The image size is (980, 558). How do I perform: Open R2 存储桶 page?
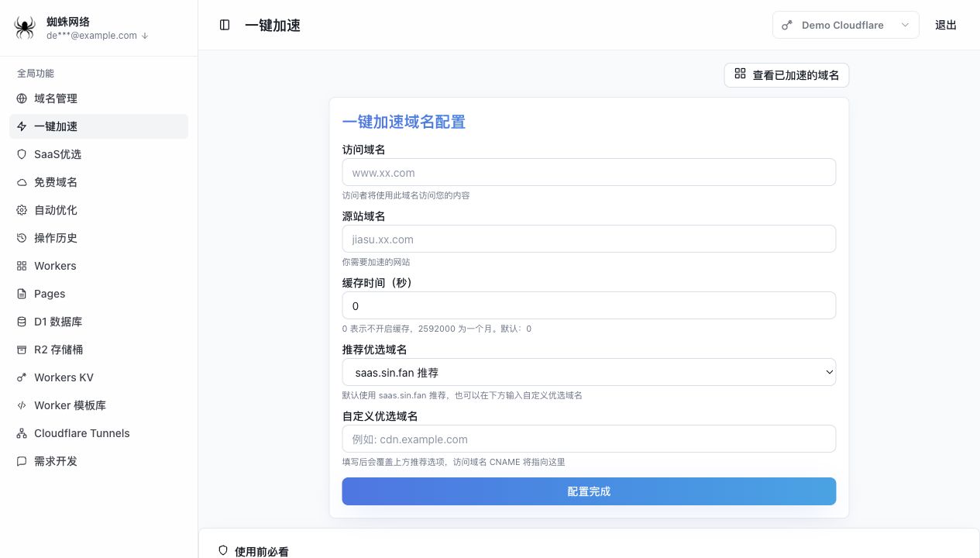click(x=98, y=350)
